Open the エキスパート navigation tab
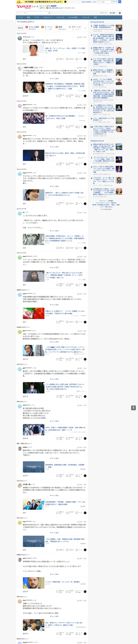138x644 pixels. (48, 17)
